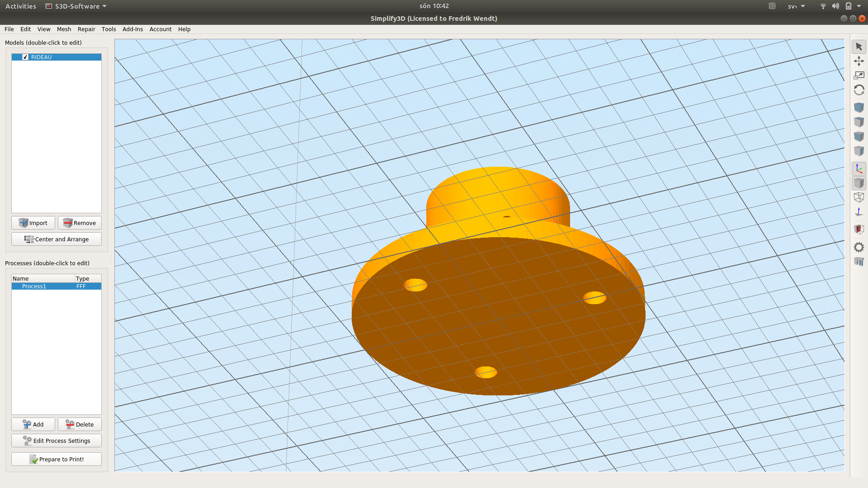This screenshot has height=488, width=868.
Task: Click the volume speaker icon
Action: (836, 6)
